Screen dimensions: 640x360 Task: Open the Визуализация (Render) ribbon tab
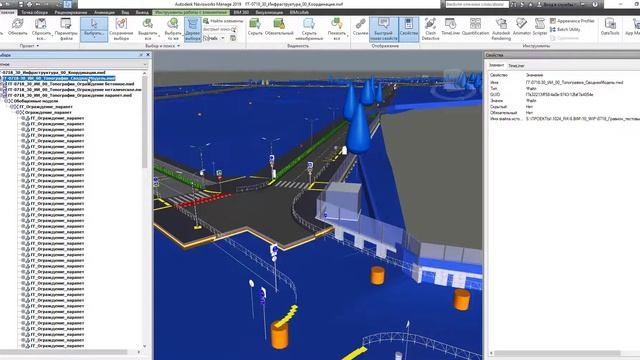[x=269, y=12]
